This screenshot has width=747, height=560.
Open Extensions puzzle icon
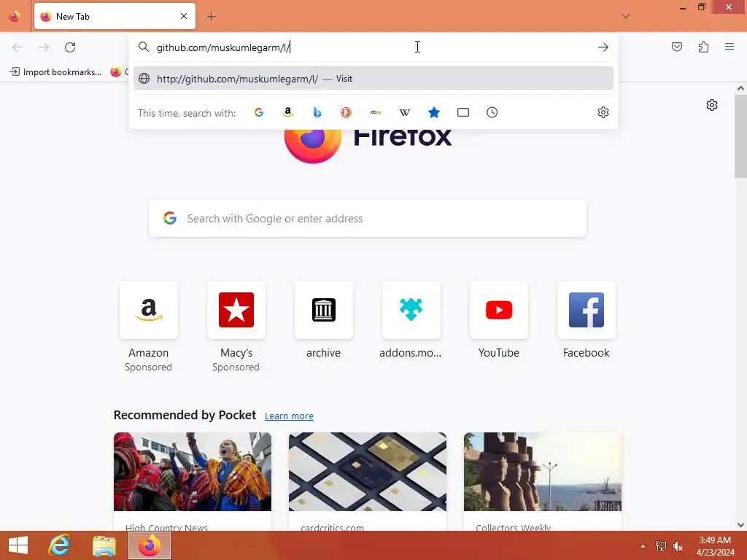click(x=703, y=47)
